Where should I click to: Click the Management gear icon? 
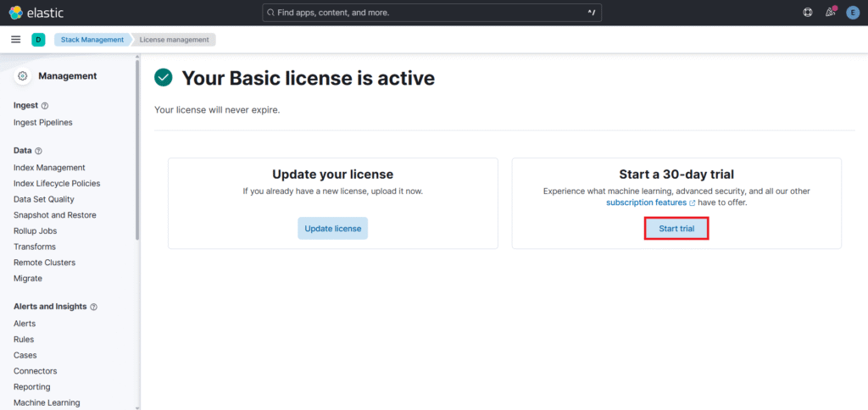tap(23, 76)
